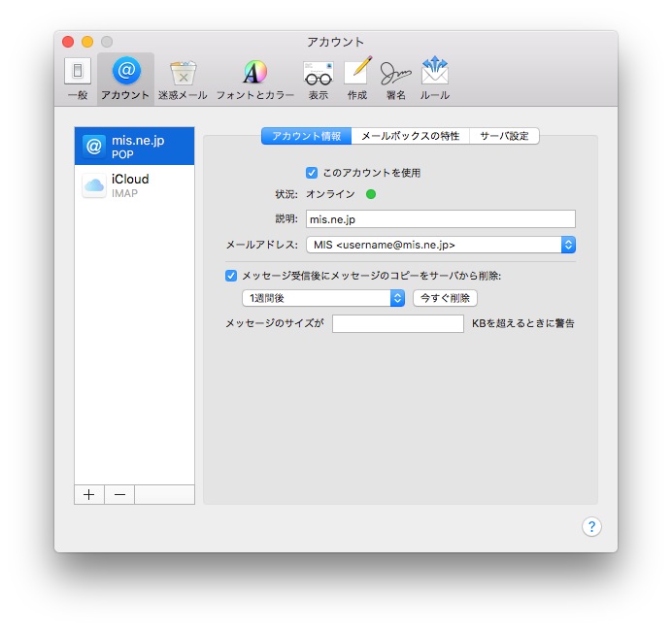Switch to the メールボックスの特性 tab
Screen dimensions: 672x630
(x=410, y=136)
